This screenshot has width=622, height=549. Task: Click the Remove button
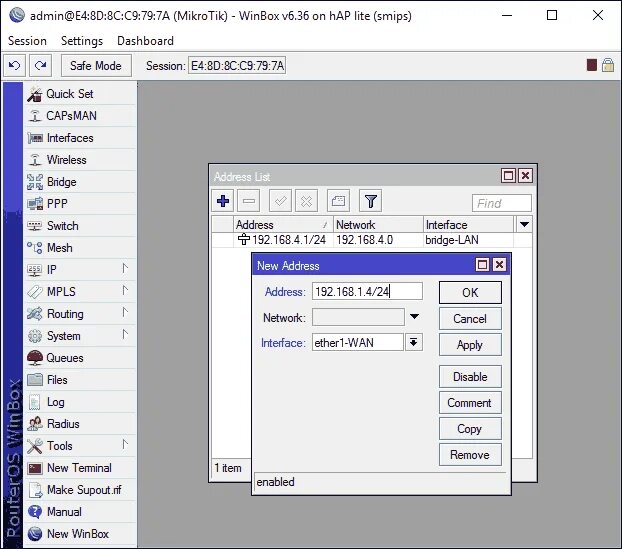click(470, 455)
